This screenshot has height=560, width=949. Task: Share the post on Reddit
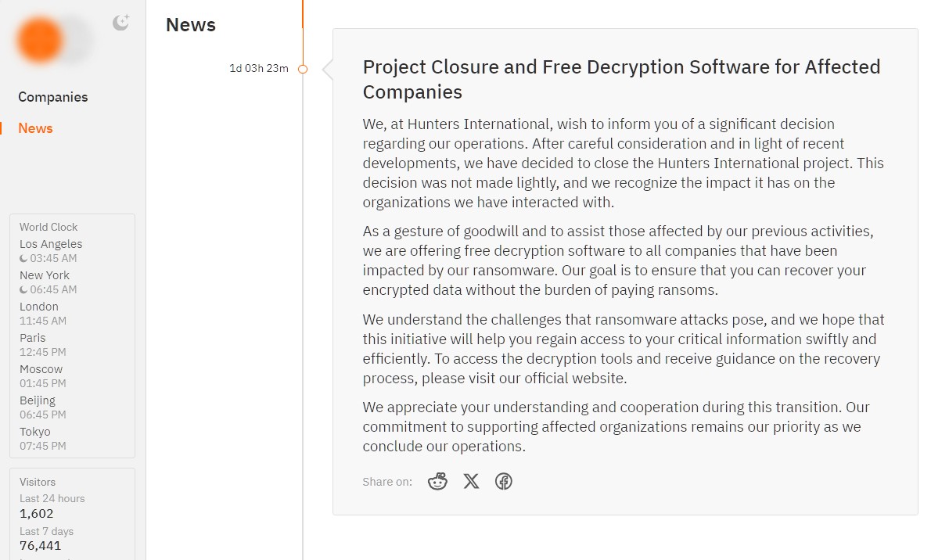(x=437, y=482)
